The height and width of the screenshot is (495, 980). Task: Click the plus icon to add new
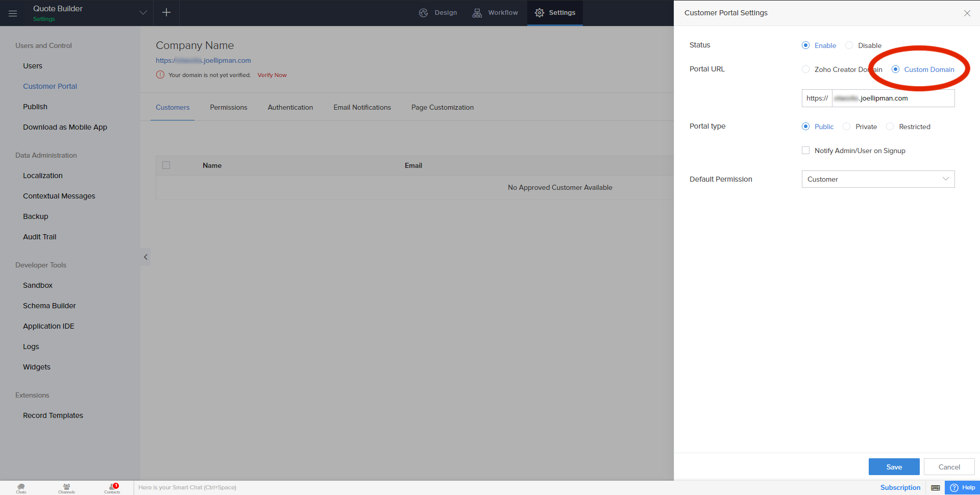(x=166, y=13)
